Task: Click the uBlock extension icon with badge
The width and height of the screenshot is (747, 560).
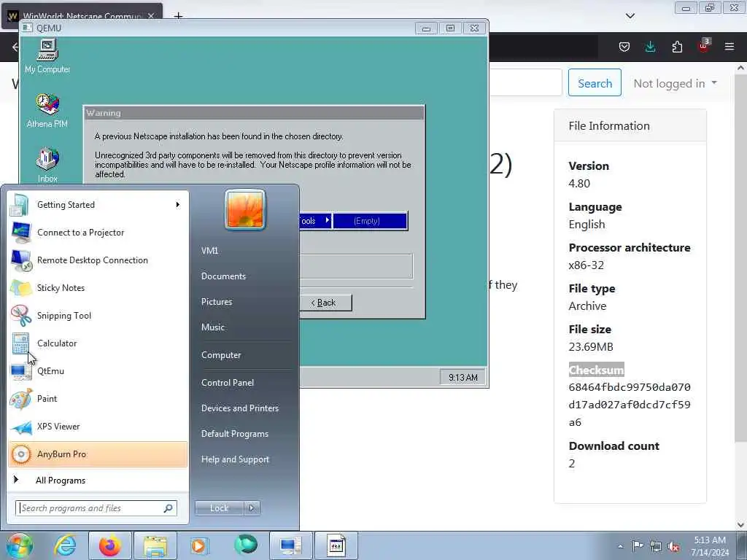Action: 703,46
